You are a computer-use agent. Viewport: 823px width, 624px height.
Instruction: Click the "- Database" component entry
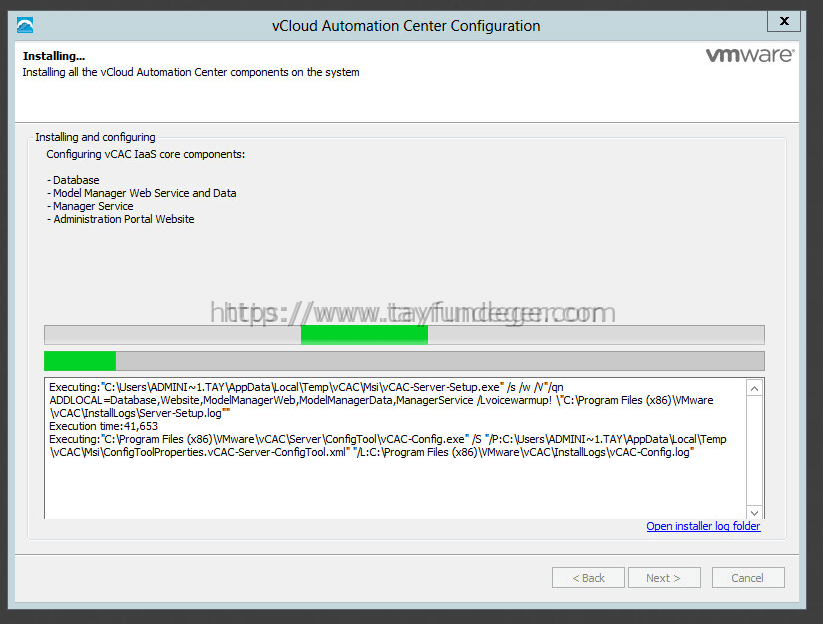click(x=73, y=180)
